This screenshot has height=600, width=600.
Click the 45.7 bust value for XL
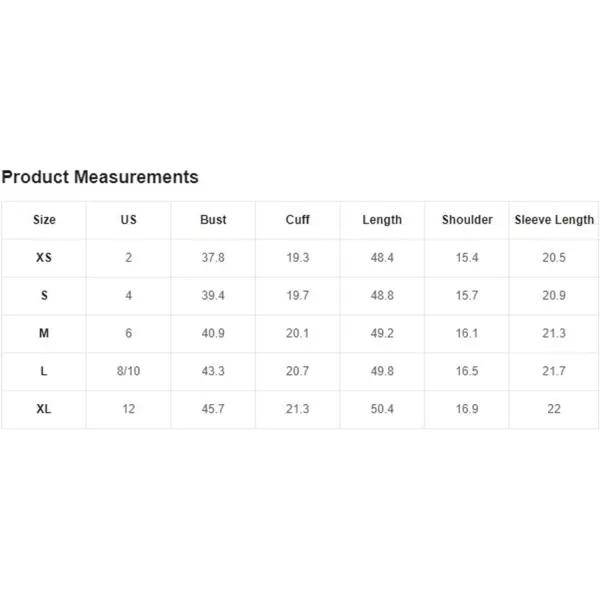[x=213, y=409]
